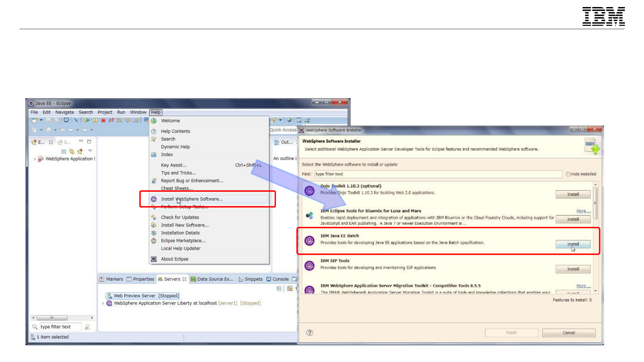Expand WebSphere Application Server Liberty entry

coord(103,303)
